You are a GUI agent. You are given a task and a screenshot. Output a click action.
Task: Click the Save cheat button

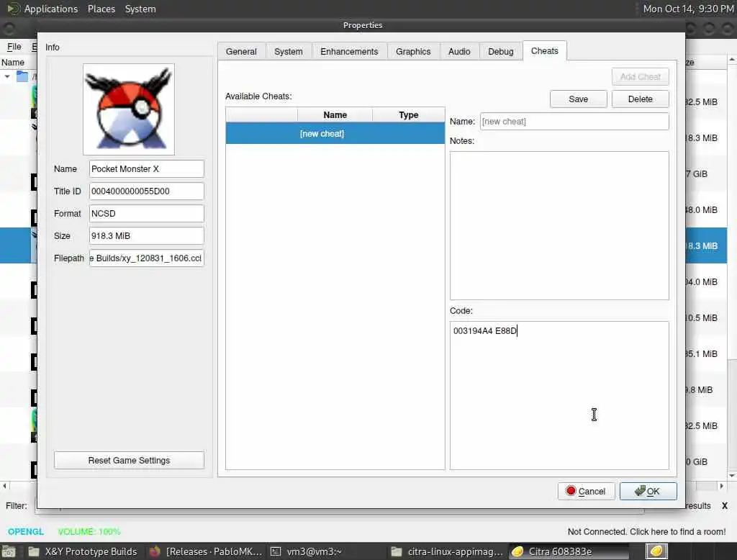(x=578, y=99)
